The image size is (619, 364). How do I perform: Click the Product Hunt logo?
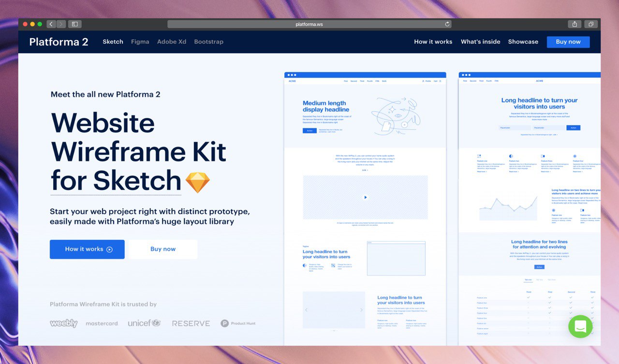[x=238, y=323]
